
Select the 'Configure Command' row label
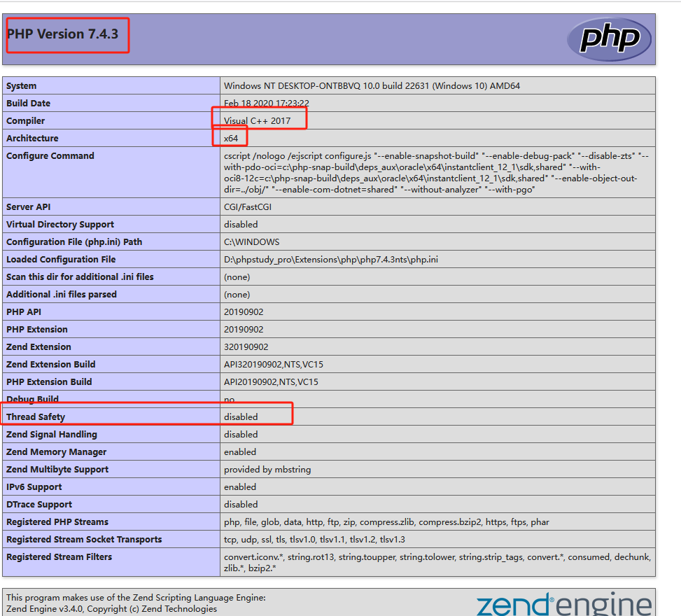click(x=50, y=155)
